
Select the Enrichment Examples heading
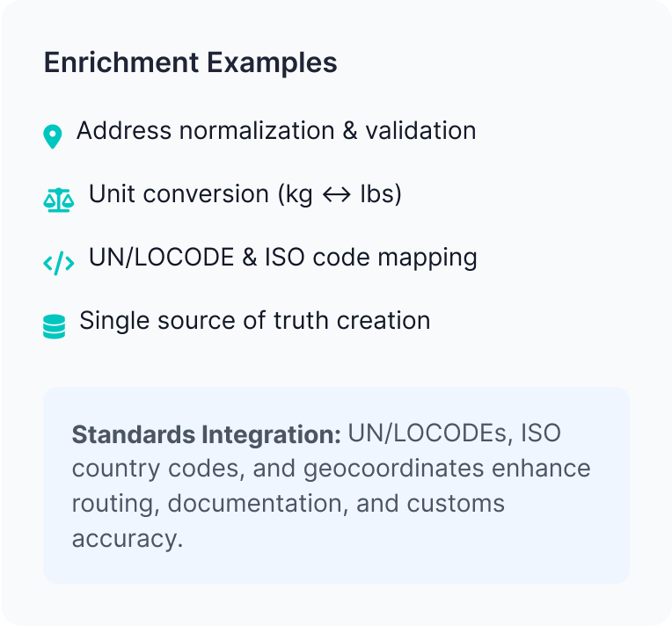click(191, 63)
